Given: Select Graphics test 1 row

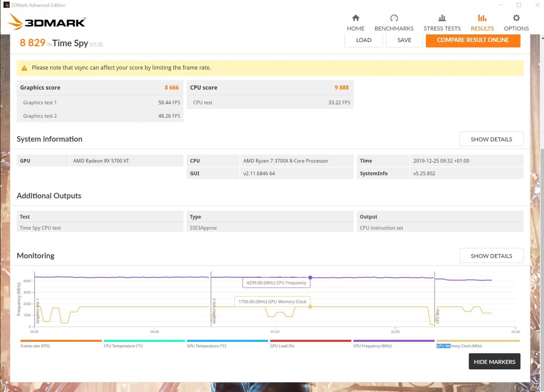Looking at the screenshot, I should (x=100, y=103).
